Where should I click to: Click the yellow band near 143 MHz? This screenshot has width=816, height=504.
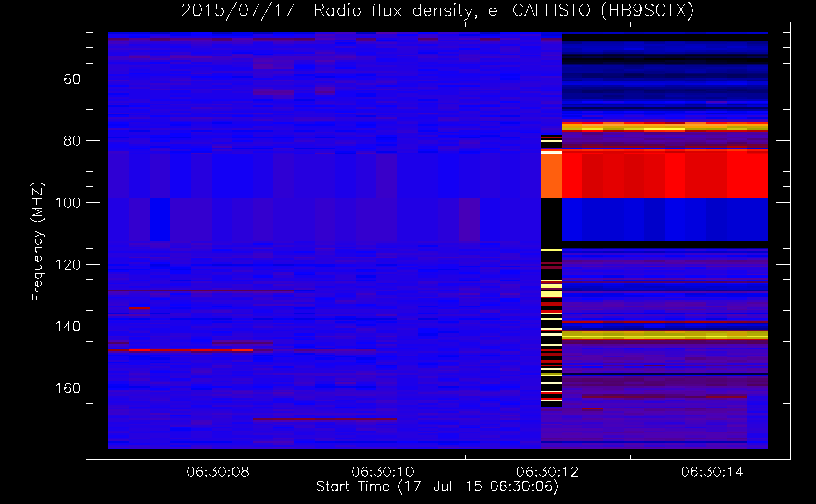[665, 335]
